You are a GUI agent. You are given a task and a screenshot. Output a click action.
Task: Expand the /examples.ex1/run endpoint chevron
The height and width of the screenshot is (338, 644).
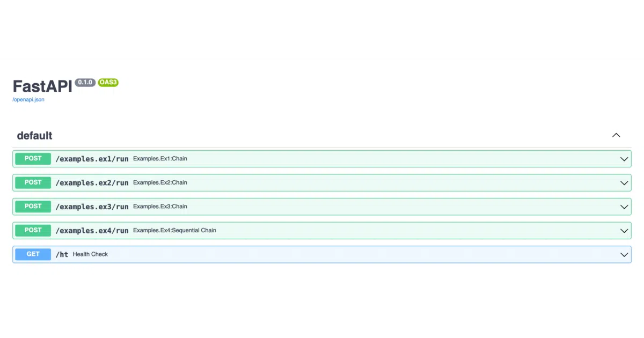(x=624, y=159)
